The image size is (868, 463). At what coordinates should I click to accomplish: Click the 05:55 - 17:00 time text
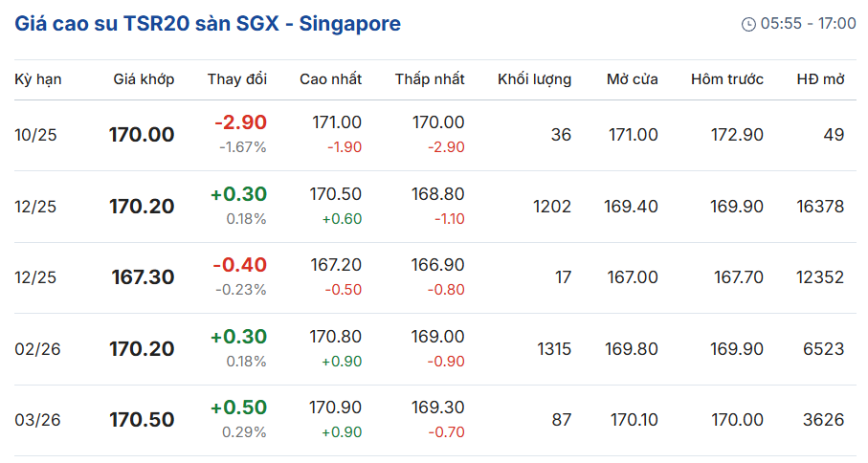coord(809,24)
